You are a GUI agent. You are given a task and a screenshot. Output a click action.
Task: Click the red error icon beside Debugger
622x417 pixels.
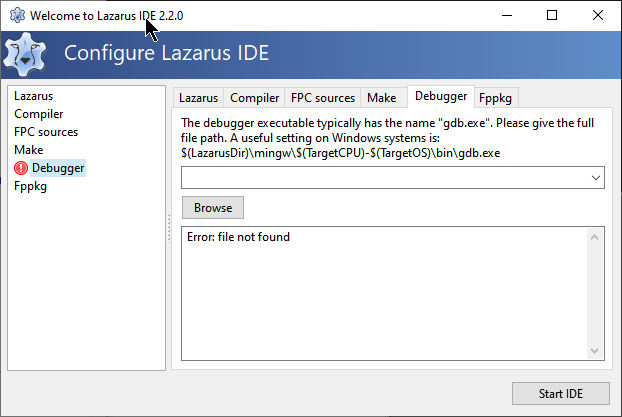click(x=21, y=168)
